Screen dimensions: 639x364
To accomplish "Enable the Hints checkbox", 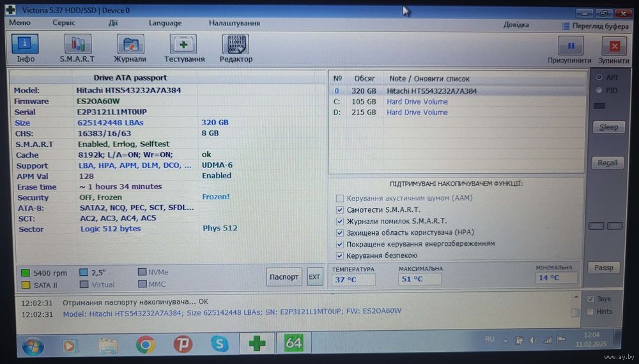I will (590, 312).
